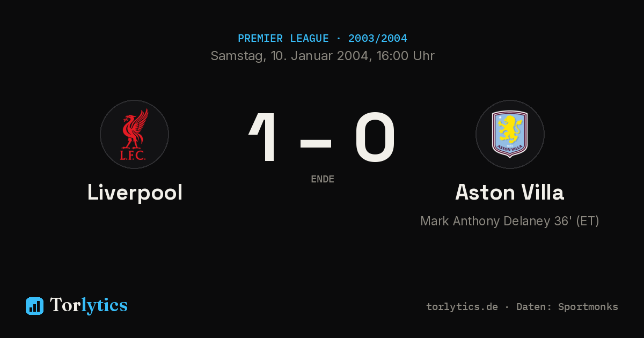This screenshot has width=644, height=338.
Task: Click the Daten: Sportmonks credit
Action: coord(567,307)
